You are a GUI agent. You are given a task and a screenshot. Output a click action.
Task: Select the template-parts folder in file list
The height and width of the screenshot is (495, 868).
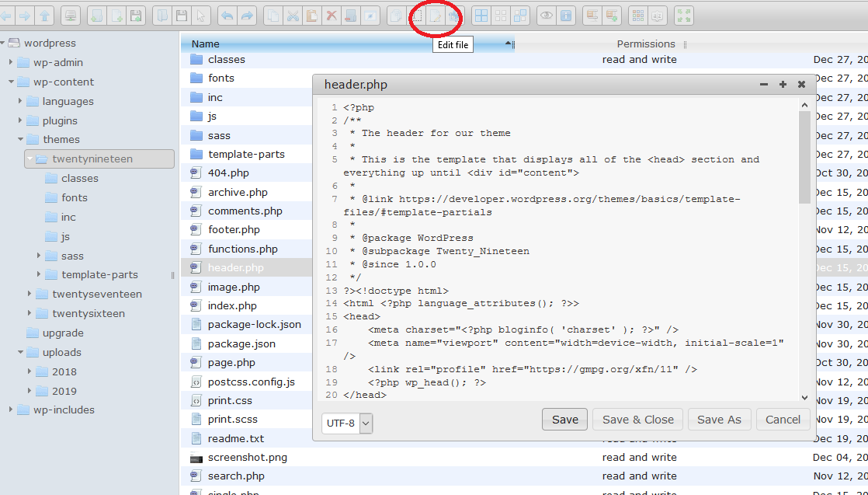246,154
